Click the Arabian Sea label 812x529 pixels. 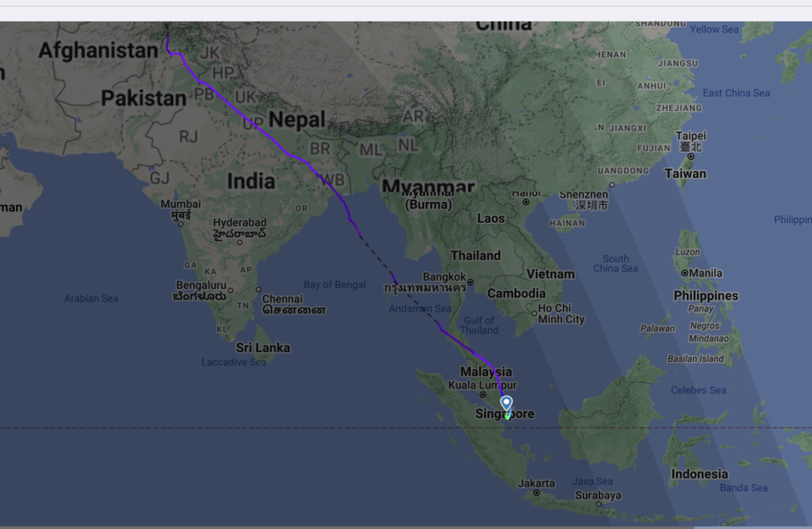[91, 299]
